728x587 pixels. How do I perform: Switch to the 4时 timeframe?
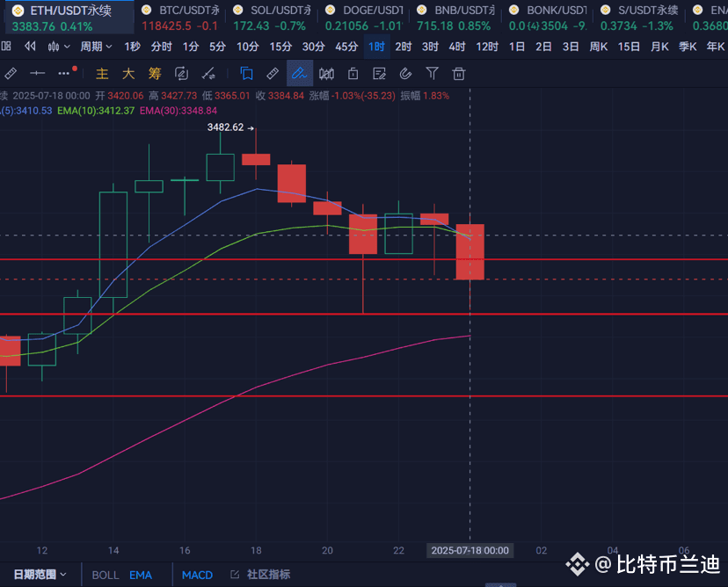(x=457, y=47)
